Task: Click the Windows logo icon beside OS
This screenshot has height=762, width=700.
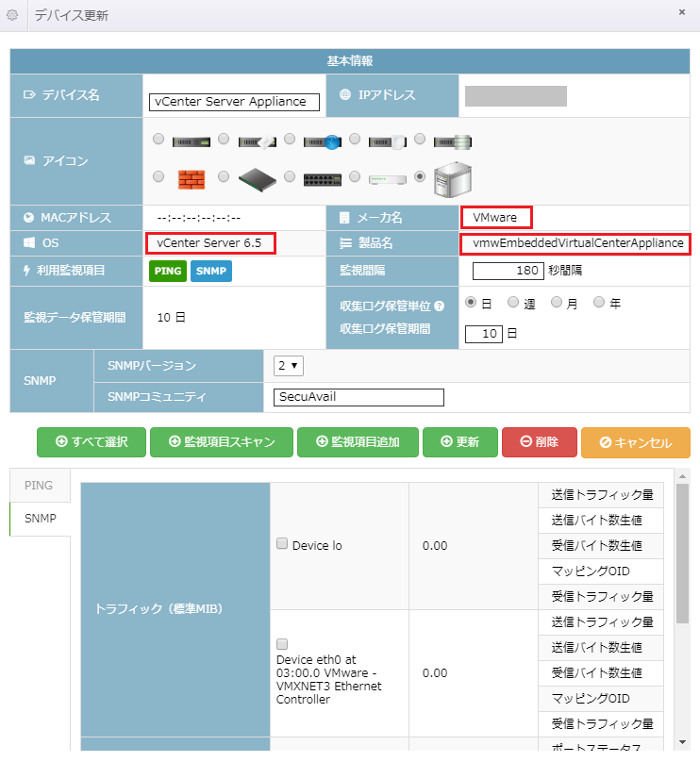Action: coord(29,242)
